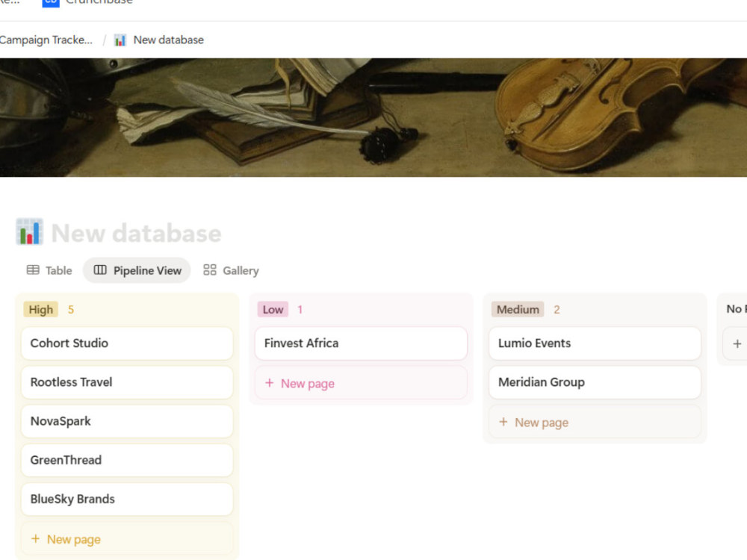747x560 pixels.
Task: Click the High column count 5
Action: tap(70, 310)
